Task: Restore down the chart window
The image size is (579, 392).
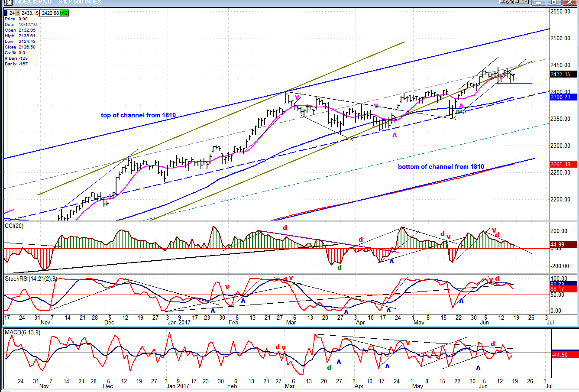Action: (x=554, y=2)
